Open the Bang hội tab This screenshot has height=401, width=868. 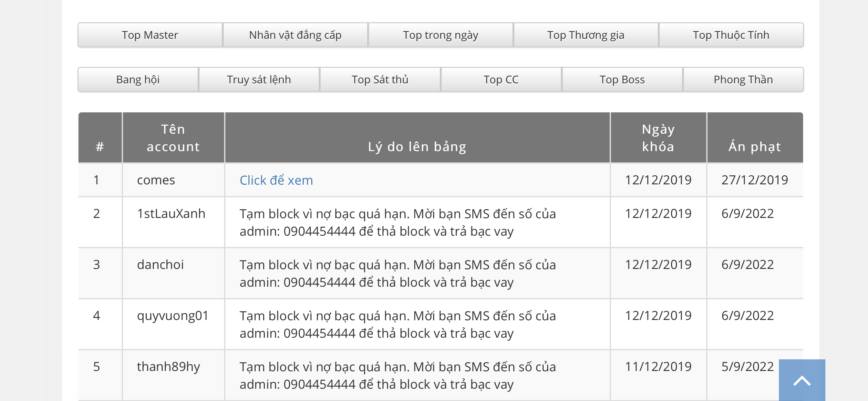tap(138, 79)
